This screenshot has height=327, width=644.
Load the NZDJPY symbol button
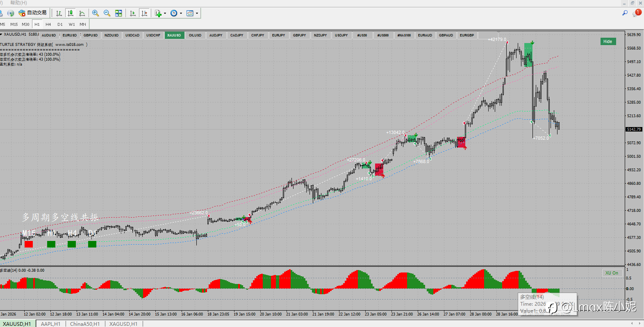[x=321, y=35]
